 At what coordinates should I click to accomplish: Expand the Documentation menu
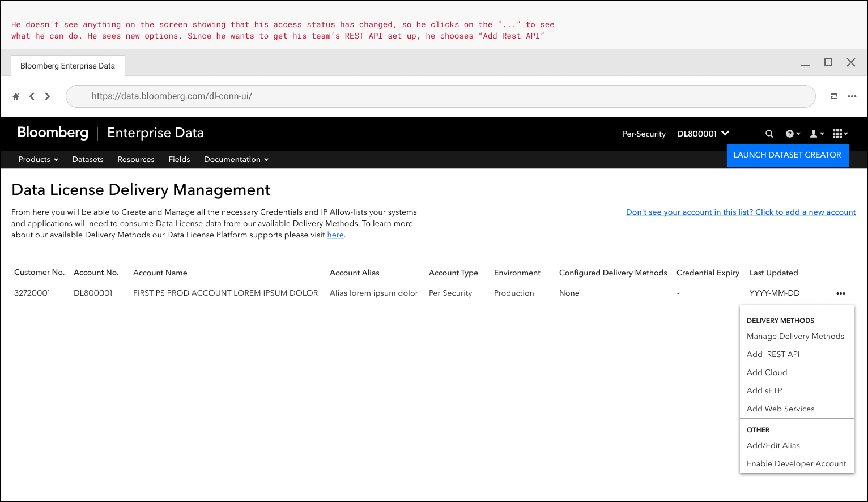(236, 160)
